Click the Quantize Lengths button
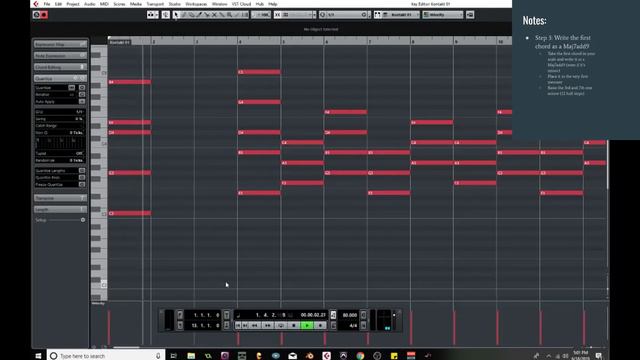This screenshot has height=360, width=640. tap(82, 171)
